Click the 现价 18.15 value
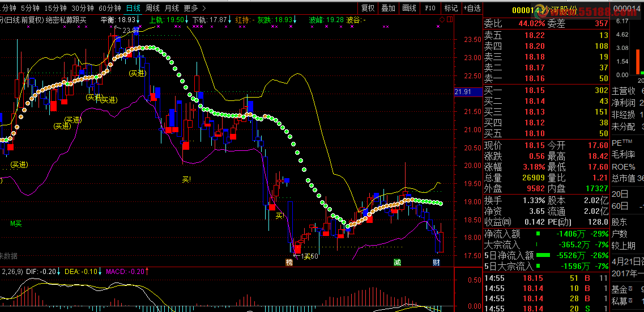644x312 pixels. tap(535, 145)
